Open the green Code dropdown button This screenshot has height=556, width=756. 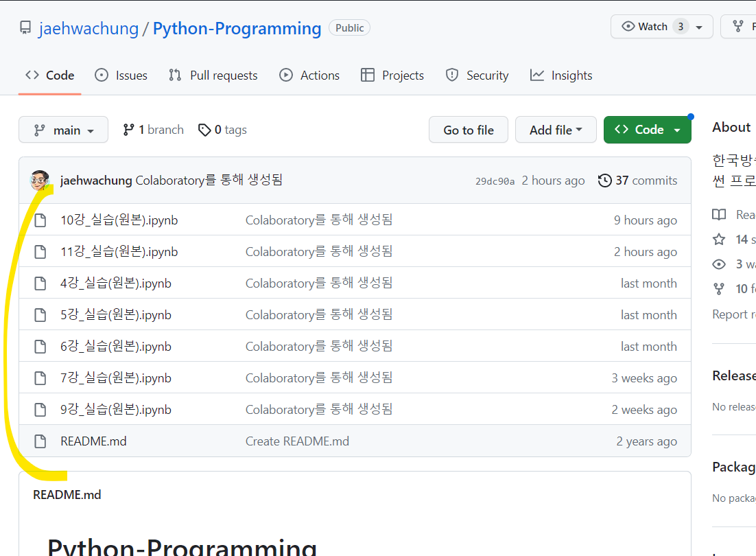(647, 130)
